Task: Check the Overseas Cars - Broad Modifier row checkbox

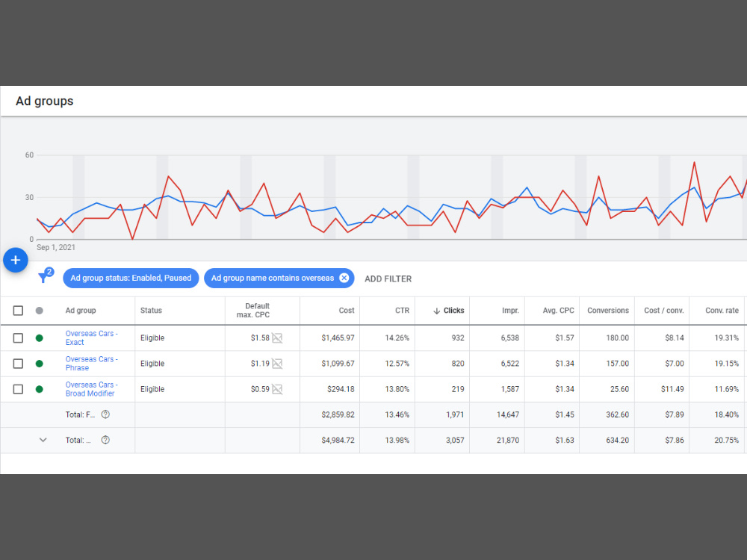Action: click(x=18, y=390)
